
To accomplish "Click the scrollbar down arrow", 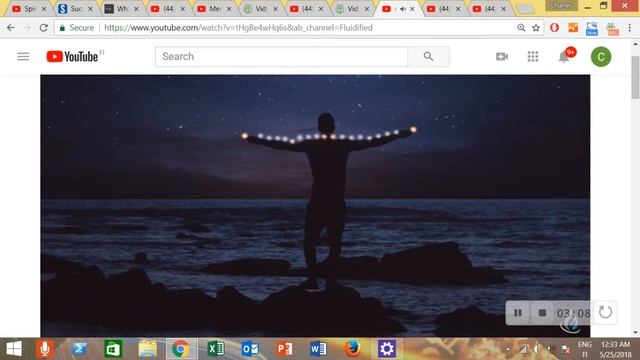I will pos(636,333).
